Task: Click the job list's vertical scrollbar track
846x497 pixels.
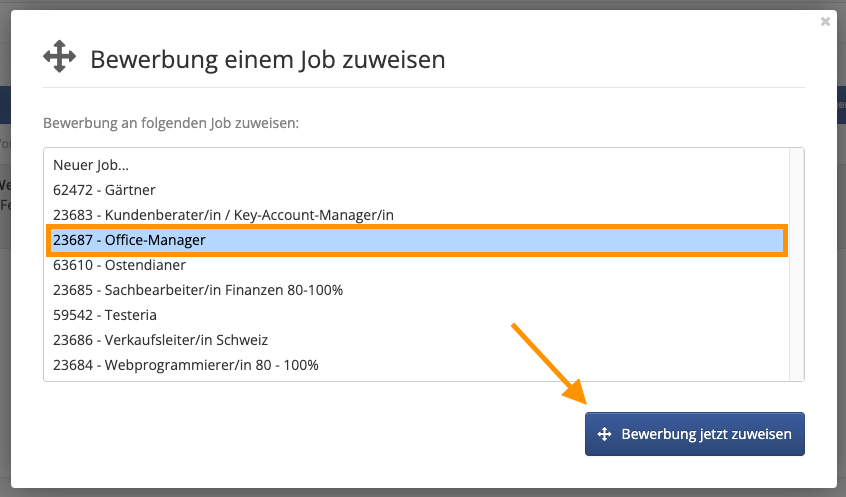Action: pyautogui.click(x=796, y=264)
